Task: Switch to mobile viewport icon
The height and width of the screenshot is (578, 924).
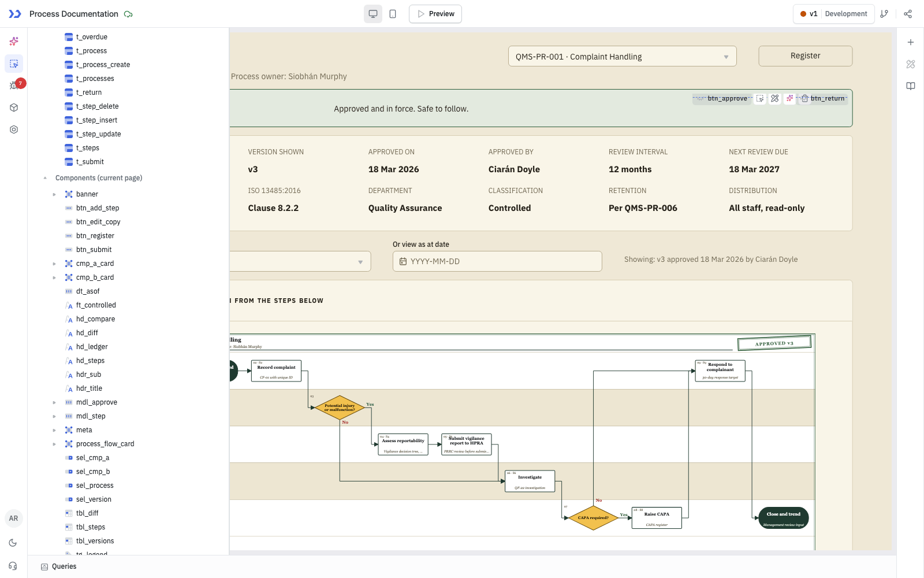Action: (393, 14)
